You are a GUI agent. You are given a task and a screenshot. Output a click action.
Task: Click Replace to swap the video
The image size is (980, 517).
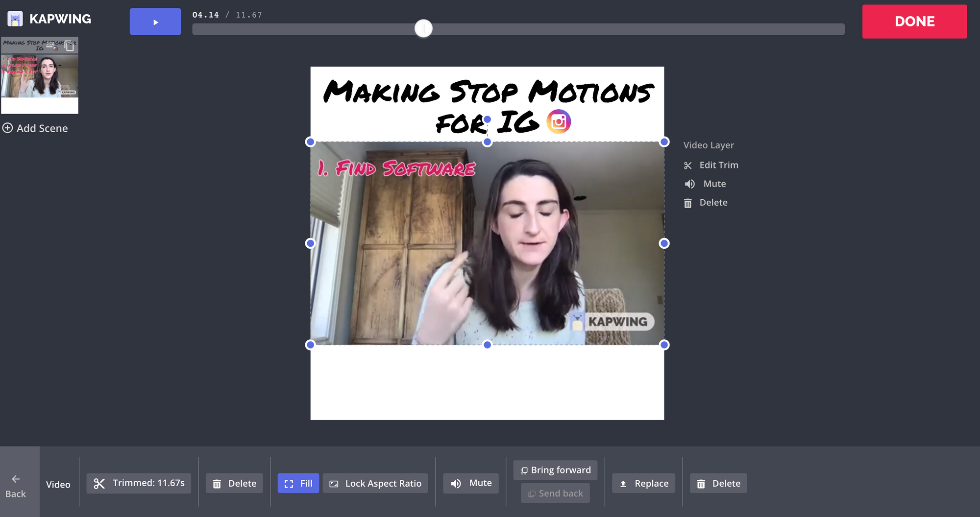coord(643,483)
